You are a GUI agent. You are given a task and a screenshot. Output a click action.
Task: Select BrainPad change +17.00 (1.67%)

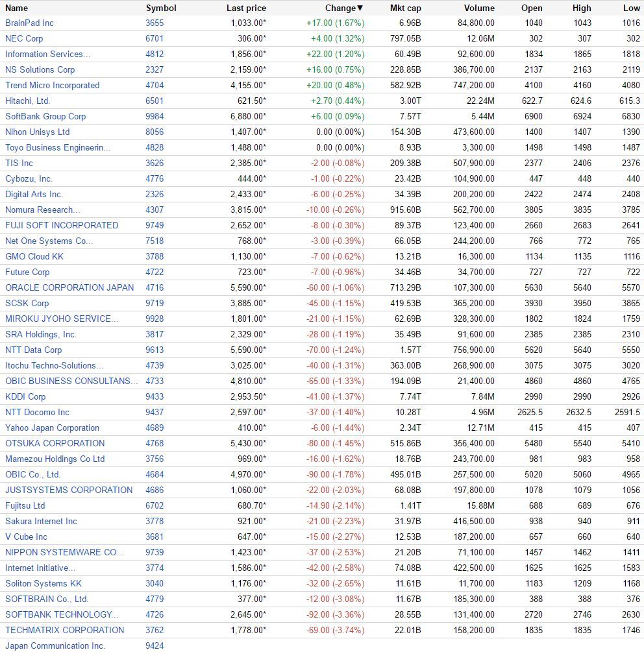click(336, 23)
